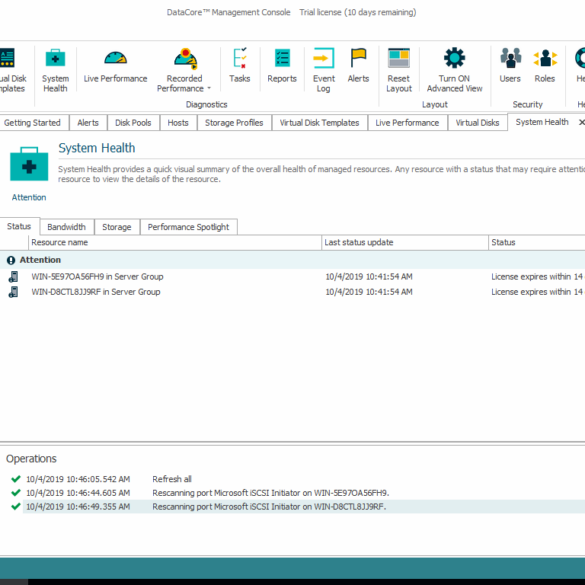Sort by Last status update column
This screenshot has width=585, height=585.
click(405, 243)
